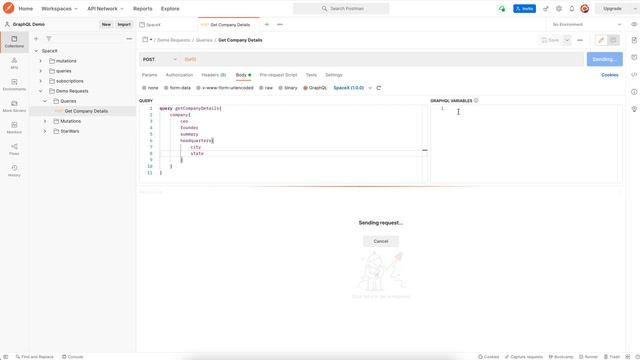
Task: Switch to the Params tab
Action: pos(149,75)
